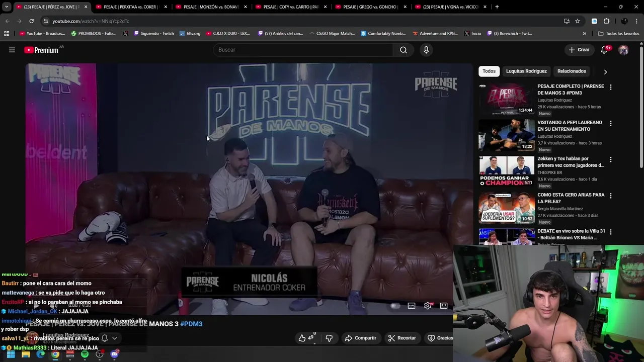This screenshot has height=362, width=644.
Task: Open options for DEBATE en vivo video
Action: coord(611,232)
